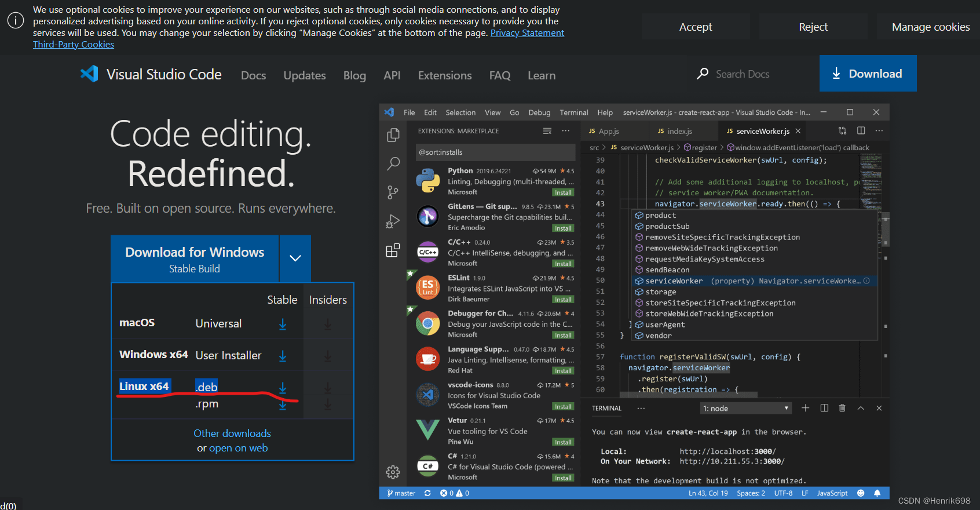Open editor more actions ellipsis

point(879,131)
